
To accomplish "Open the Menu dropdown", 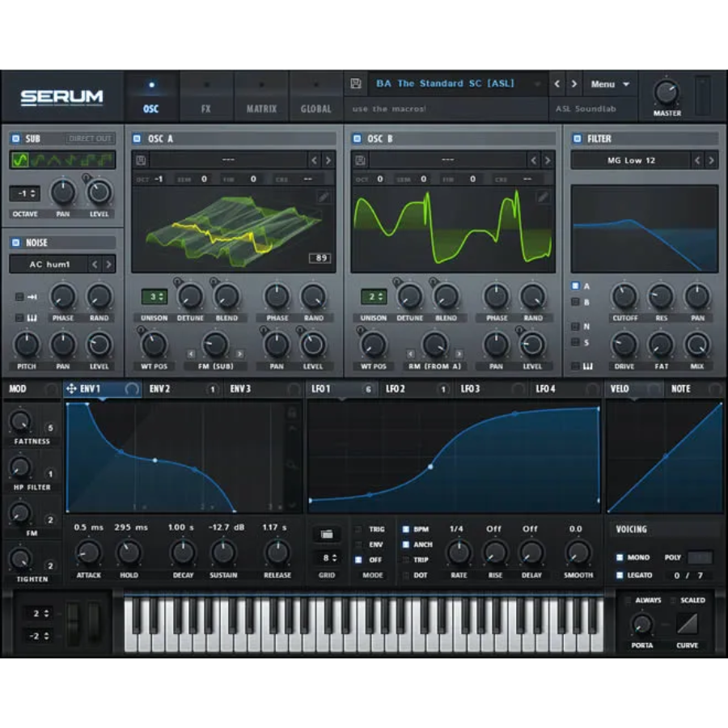I will pyautogui.click(x=609, y=83).
